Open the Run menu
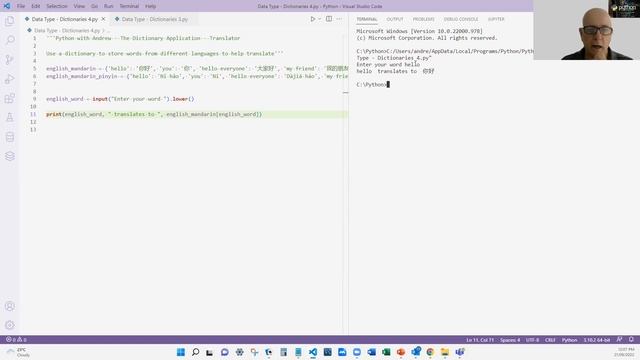 click(x=109, y=6)
